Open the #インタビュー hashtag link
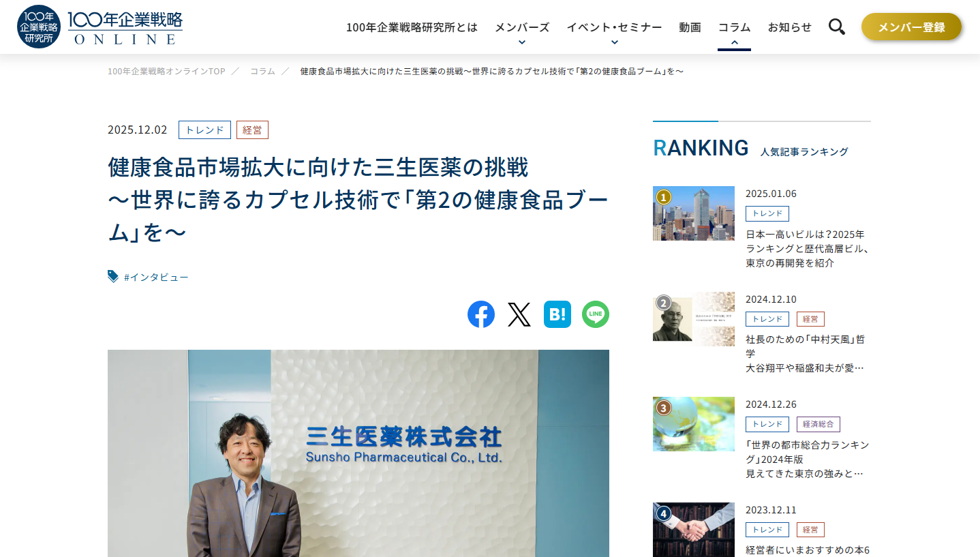The height and width of the screenshot is (557, 980). coord(156,277)
